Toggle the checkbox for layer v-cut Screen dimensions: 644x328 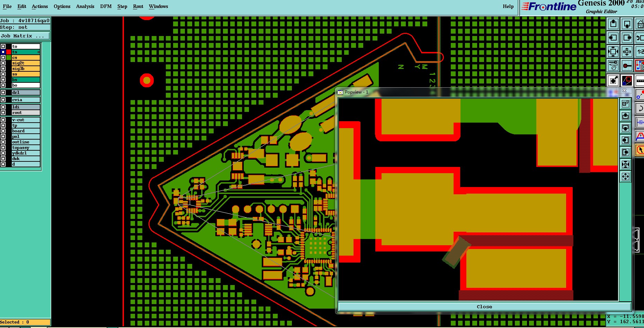pyautogui.click(x=3, y=120)
